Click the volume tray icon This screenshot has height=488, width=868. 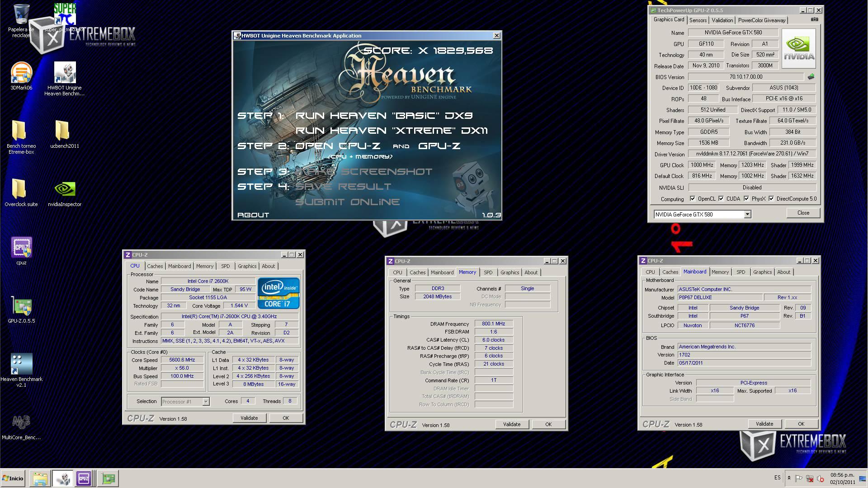820,479
